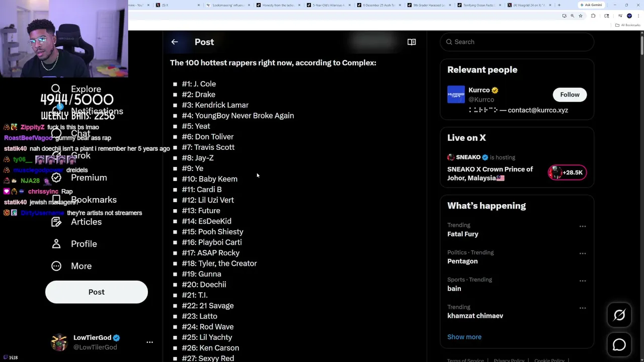
Task: Follow the Kurrco account
Action: pyautogui.click(x=570, y=95)
